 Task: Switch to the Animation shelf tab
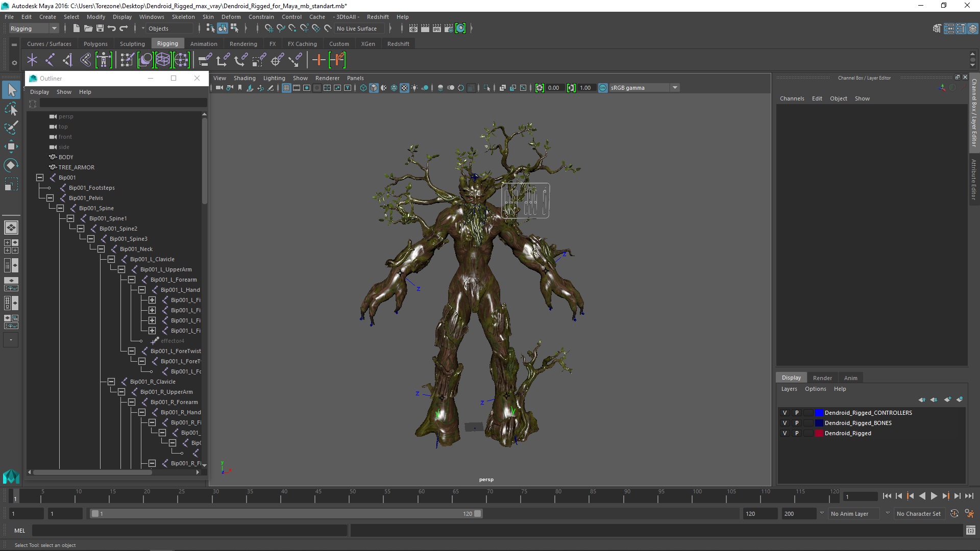204,44
